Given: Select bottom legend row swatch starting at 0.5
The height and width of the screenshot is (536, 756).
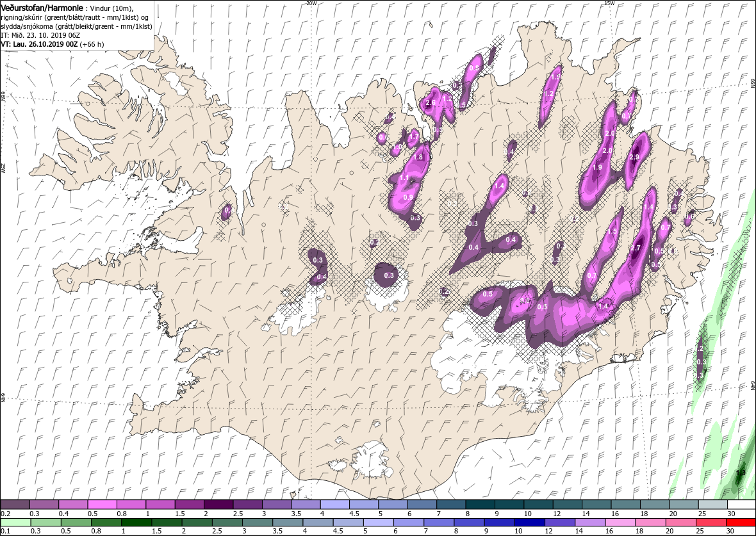Looking at the screenshot, I should click(76, 523).
